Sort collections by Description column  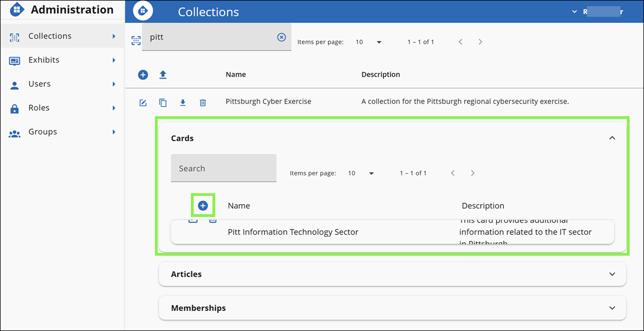point(380,75)
